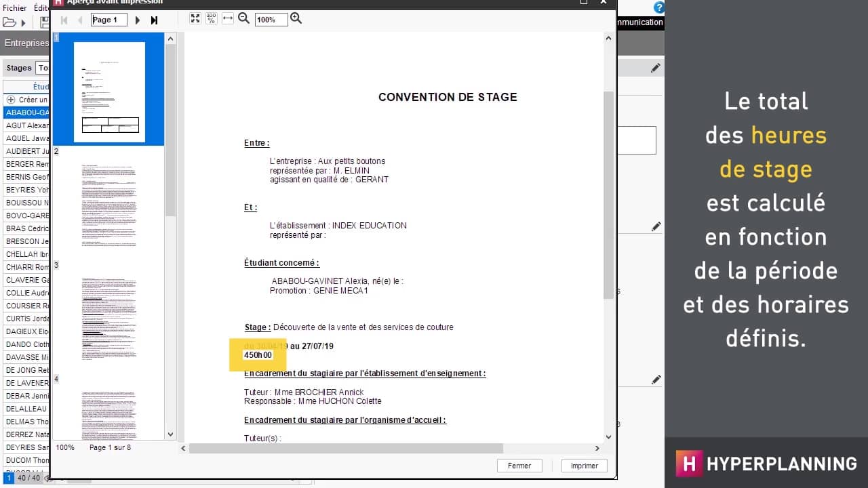Image resolution: width=868 pixels, height=488 pixels.
Task: Click the top pencil edit icon
Action: coord(656,68)
